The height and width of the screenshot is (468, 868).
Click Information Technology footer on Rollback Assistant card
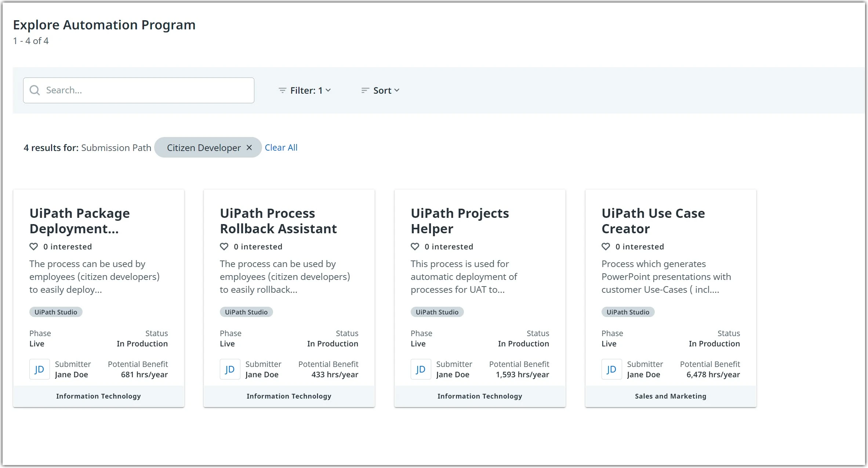(x=289, y=396)
